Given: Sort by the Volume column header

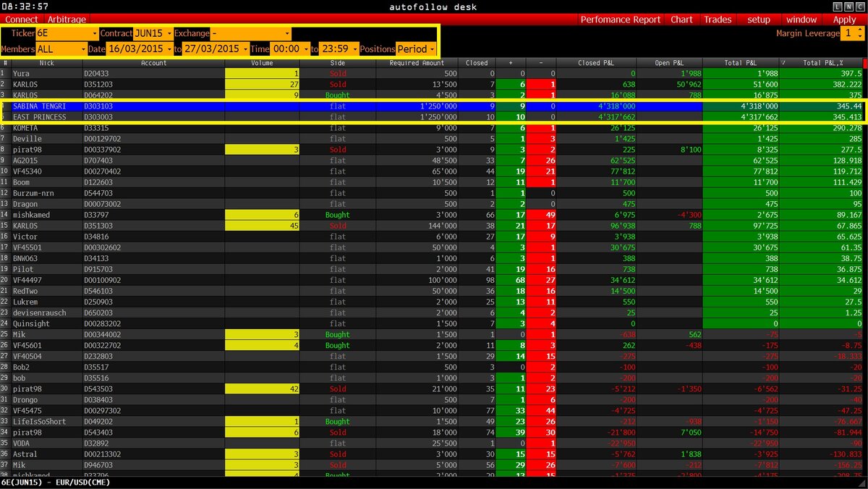Looking at the screenshot, I should tap(263, 63).
